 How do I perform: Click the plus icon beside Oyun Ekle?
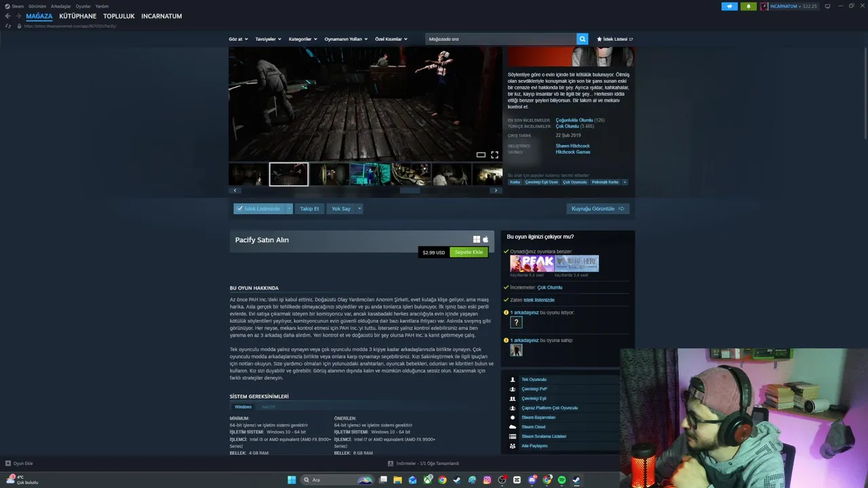coord(8,464)
